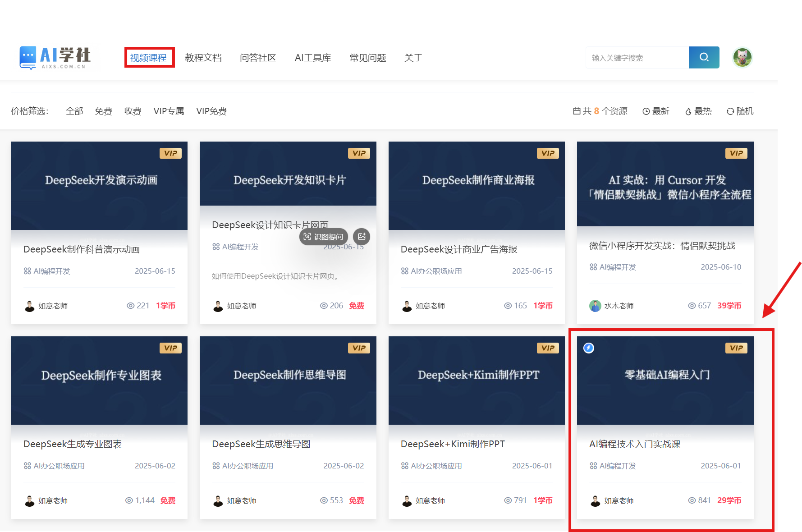The width and height of the screenshot is (802, 532).
Task: Go to 问答社区 in navigation
Action: [258, 58]
